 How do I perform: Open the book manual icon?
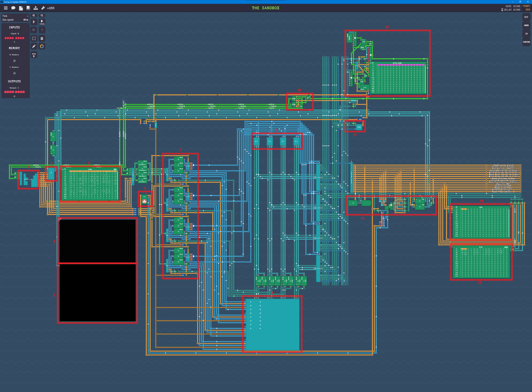pyautogui.click(x=28, y=8)
